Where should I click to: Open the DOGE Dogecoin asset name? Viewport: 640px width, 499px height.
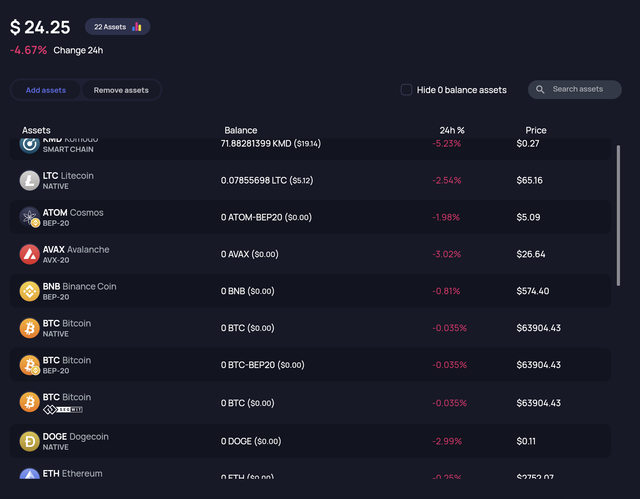coord(76,437)
